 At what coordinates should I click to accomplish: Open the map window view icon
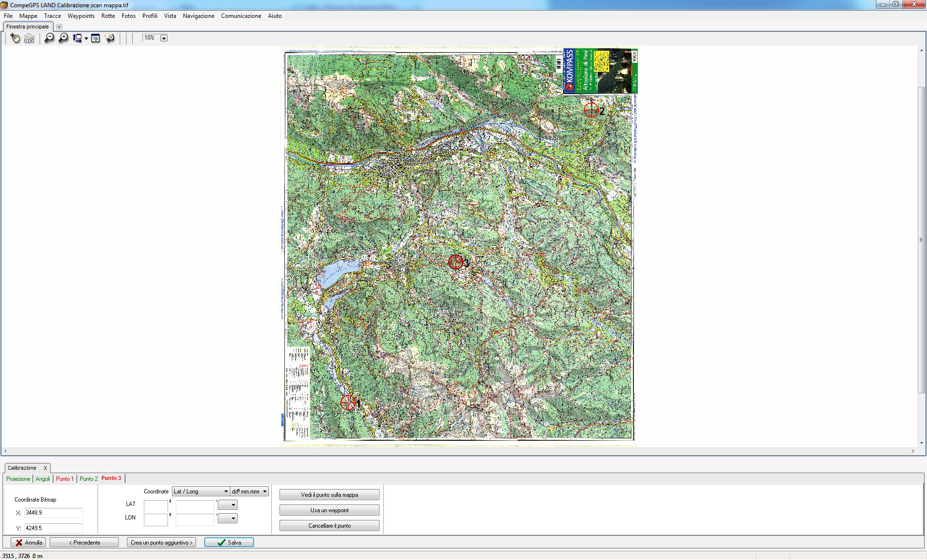[96, 38]
